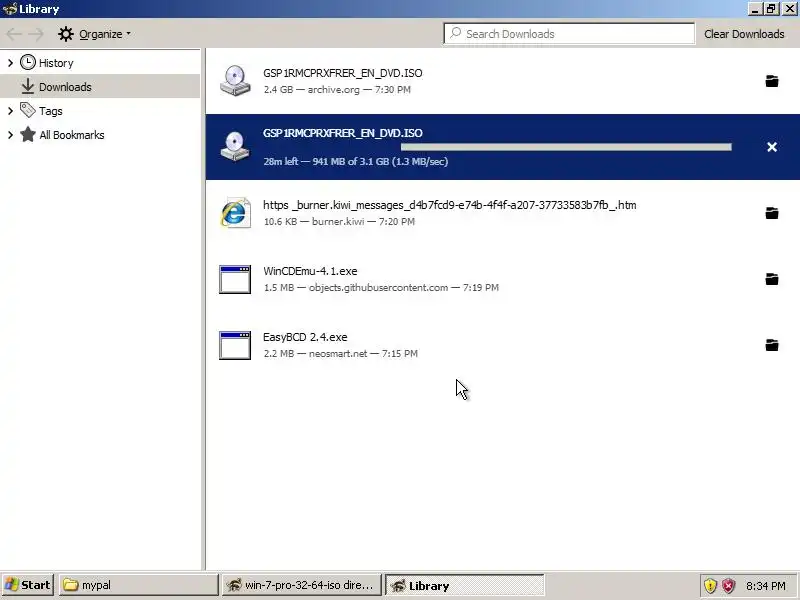Click the forward arrow in the toolbar
Screen dimensions: 800x600
click(36, 34)
